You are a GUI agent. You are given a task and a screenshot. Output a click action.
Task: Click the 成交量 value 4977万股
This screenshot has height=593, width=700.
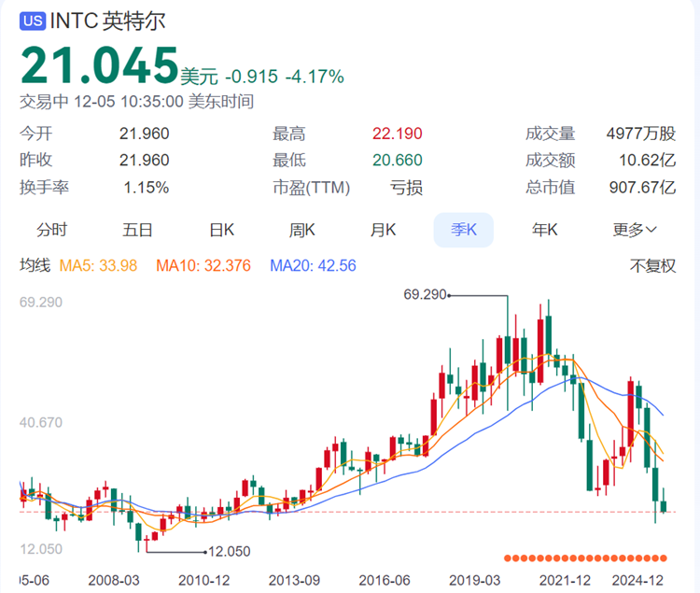(x=641, y=134)
